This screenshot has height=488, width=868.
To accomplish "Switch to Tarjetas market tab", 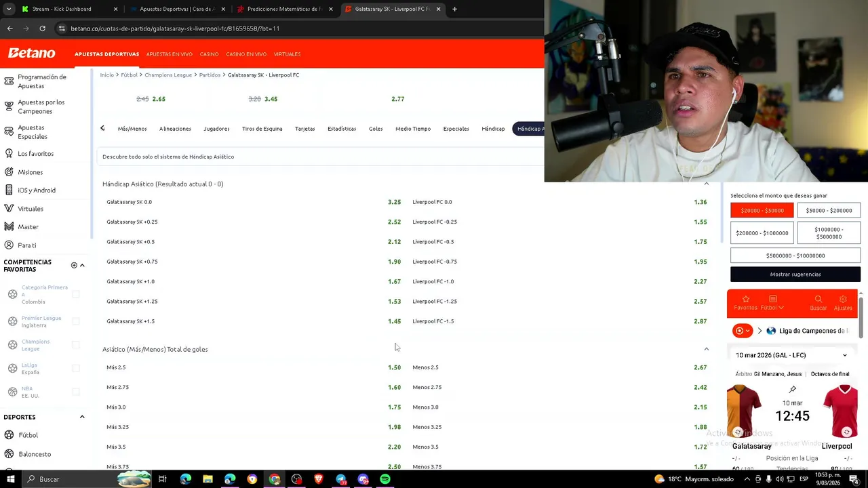I will [x=304, y=129].
